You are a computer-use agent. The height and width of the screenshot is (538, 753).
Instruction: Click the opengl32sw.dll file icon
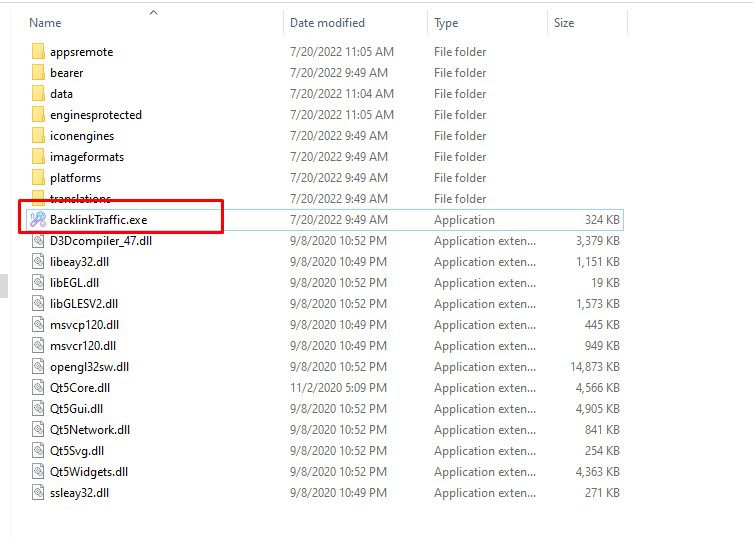(x=38, y=367)
